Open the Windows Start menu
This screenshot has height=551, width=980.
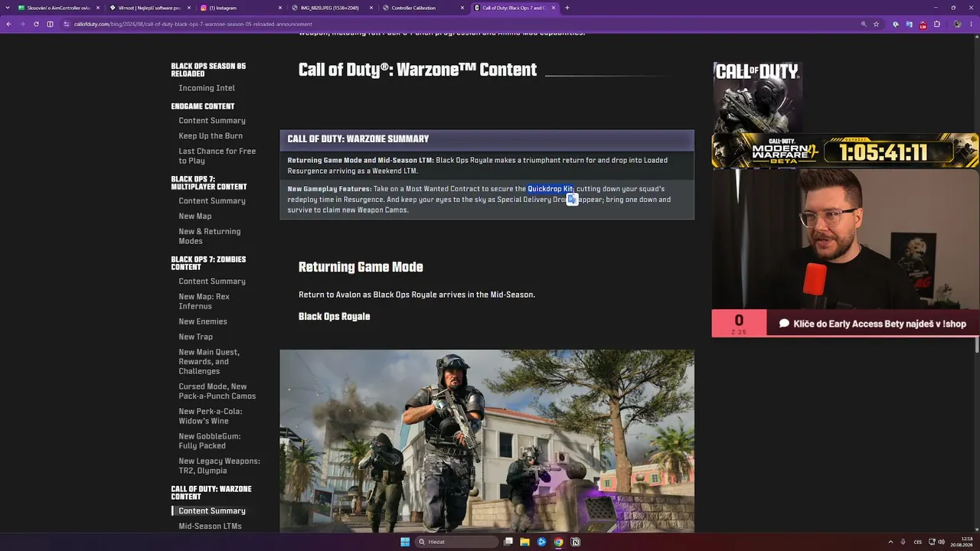point(405,542)
